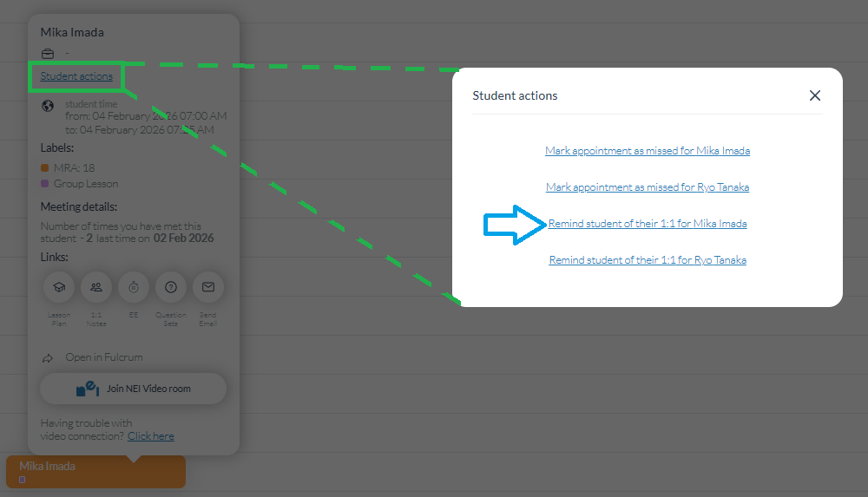Open the Question Sets icon
The image size is (868, 497).
(x=171, y=287)
